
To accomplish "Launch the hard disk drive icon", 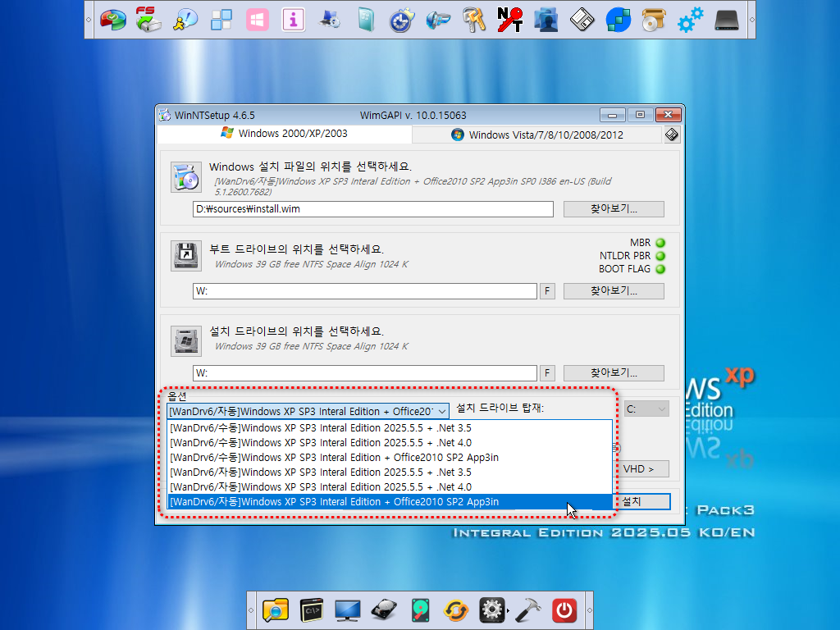I will (384, 610).
